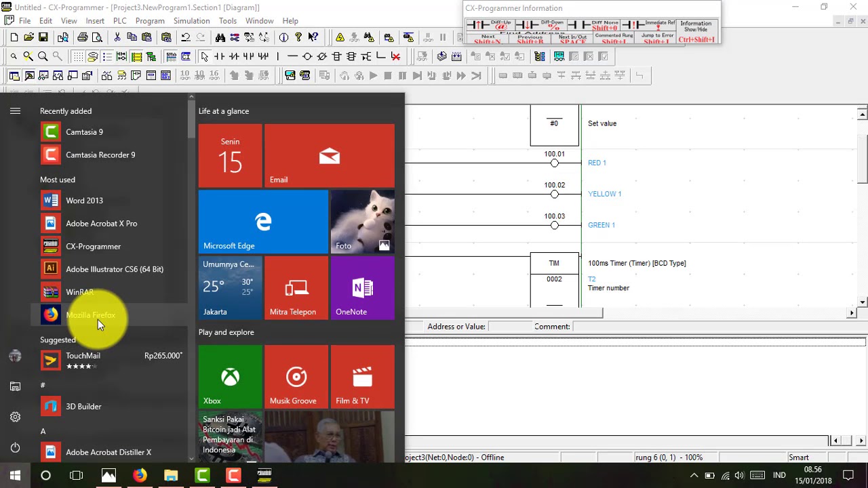868x488 pixels.
Task: Click the Power icon in Start menu
Action: click(15, 447)
